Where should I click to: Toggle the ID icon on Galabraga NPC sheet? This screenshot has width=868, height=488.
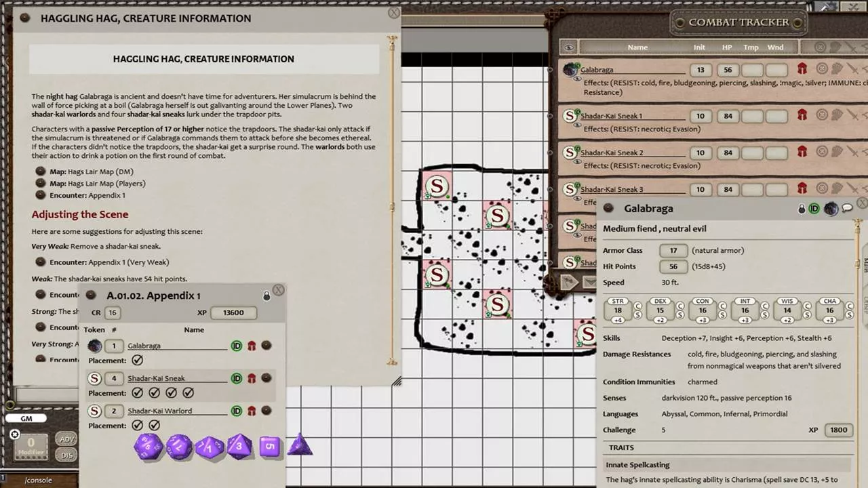(814, 209)
